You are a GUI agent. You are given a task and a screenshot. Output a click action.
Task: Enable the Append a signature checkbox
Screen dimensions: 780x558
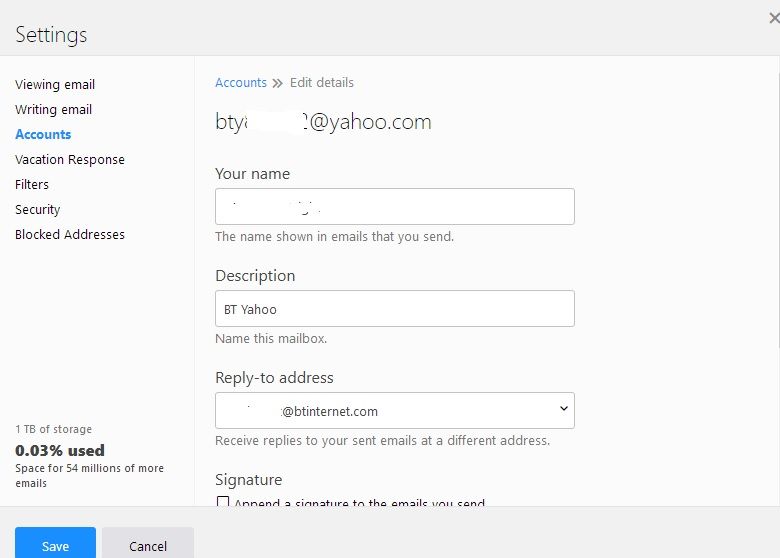click(223, 503)
